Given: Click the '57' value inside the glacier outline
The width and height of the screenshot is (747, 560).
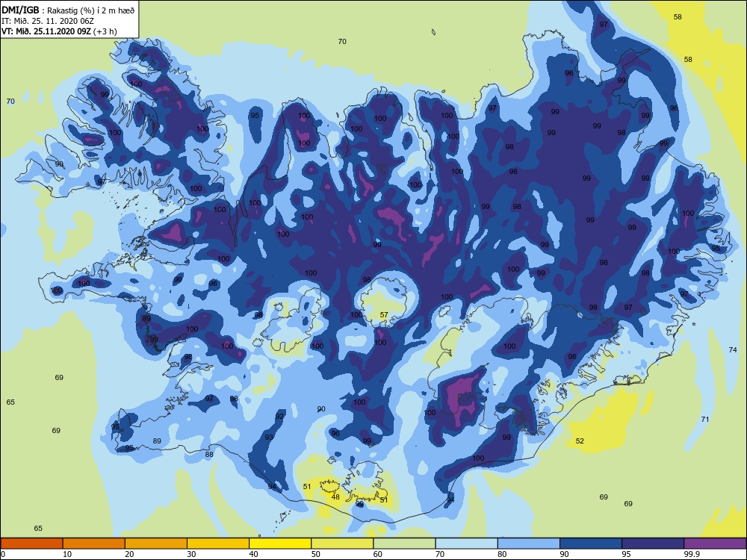Looking at the screenshot, I should tap(384, 315).
